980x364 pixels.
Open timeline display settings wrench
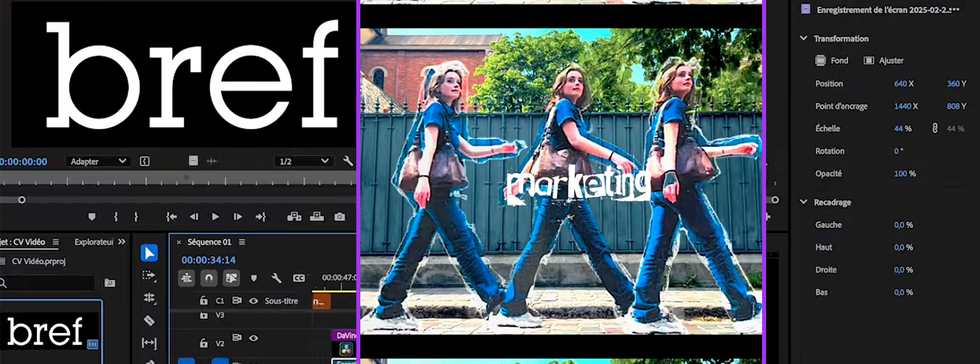pos(276,278)
